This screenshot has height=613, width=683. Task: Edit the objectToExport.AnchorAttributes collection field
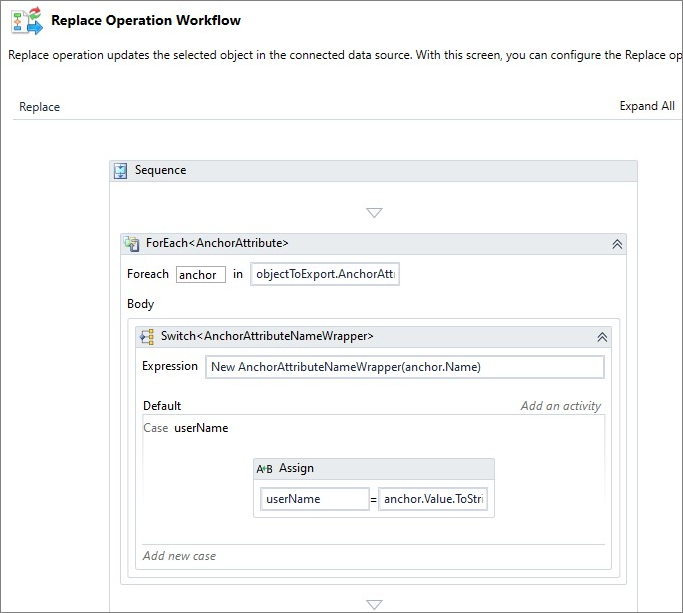pyautogui.click(x=325, y=275)
